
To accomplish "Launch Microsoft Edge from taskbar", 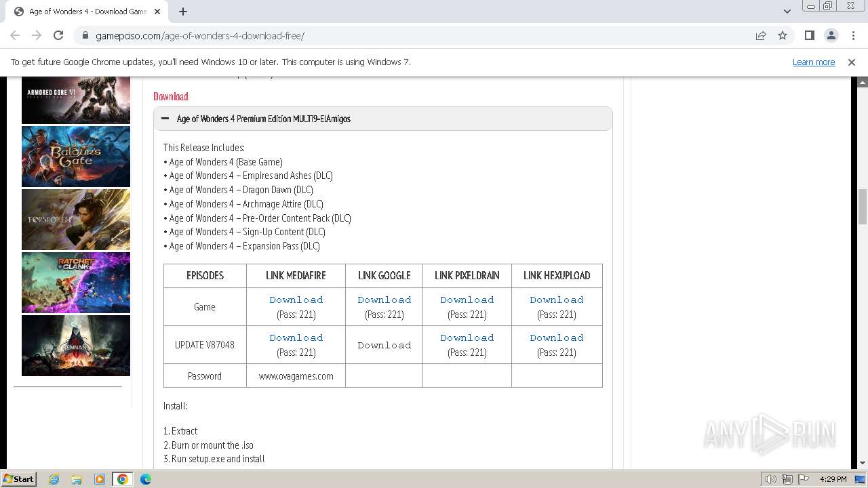I will click(146, 479).
